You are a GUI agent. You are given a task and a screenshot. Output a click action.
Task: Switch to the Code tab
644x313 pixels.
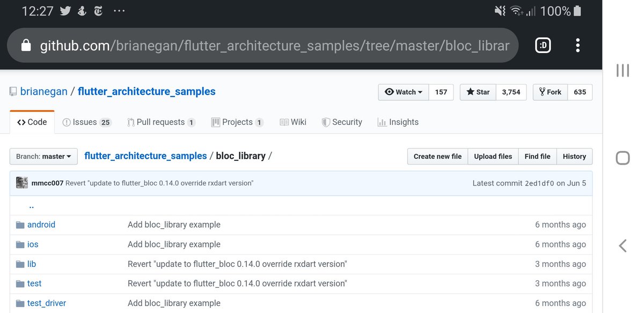[x=32, y=122]
